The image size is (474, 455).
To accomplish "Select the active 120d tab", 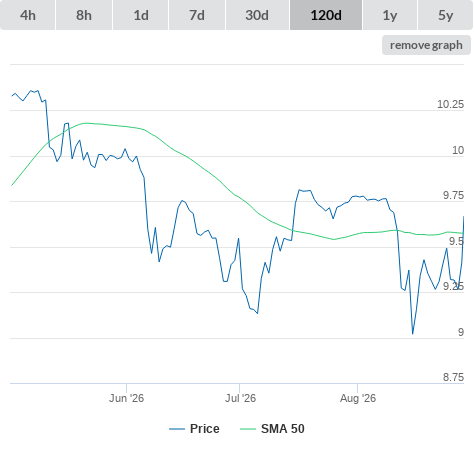I will point(326,15).
